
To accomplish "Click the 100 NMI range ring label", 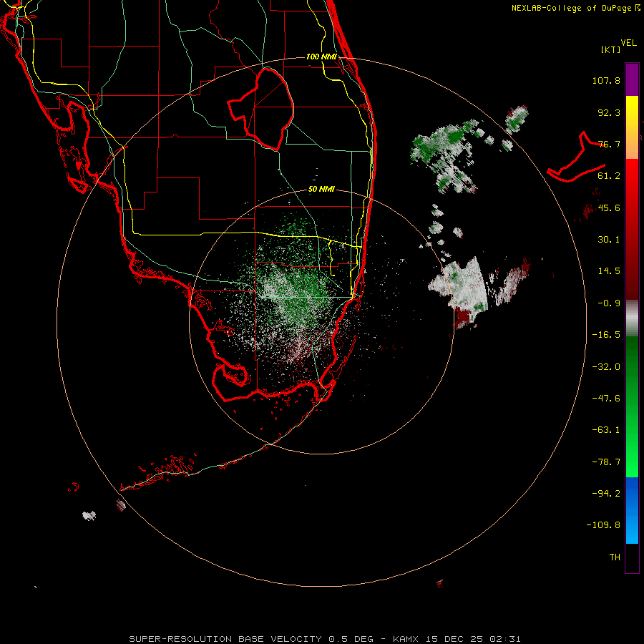I will point(321,57).
